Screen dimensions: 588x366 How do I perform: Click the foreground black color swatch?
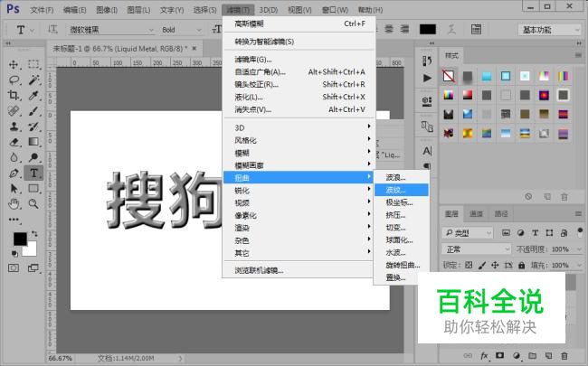[20, 239]
